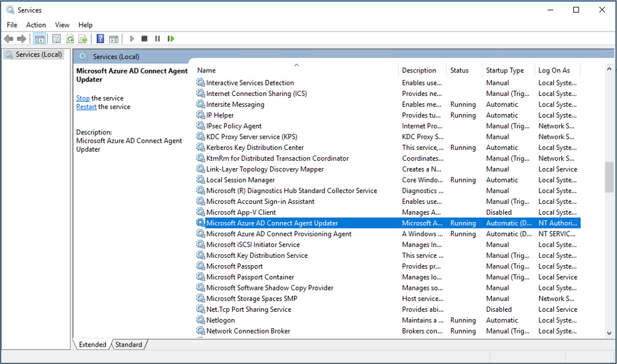Click the Restart Service toolbar icon
The width and height of the screenshot is (617, 364).
click(171, 38)
